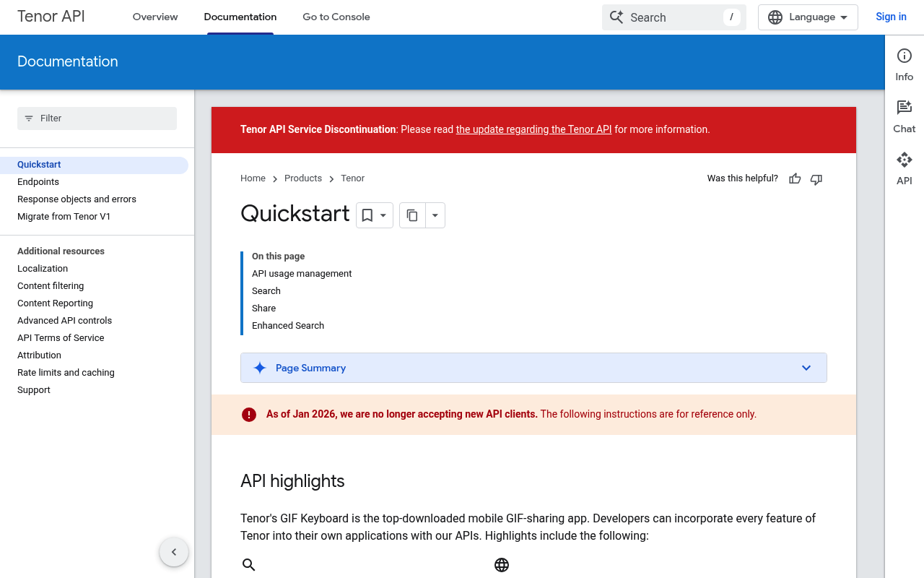Open the Info side panel icon
This screenshot has width=924, height=578.
[905, 56]
